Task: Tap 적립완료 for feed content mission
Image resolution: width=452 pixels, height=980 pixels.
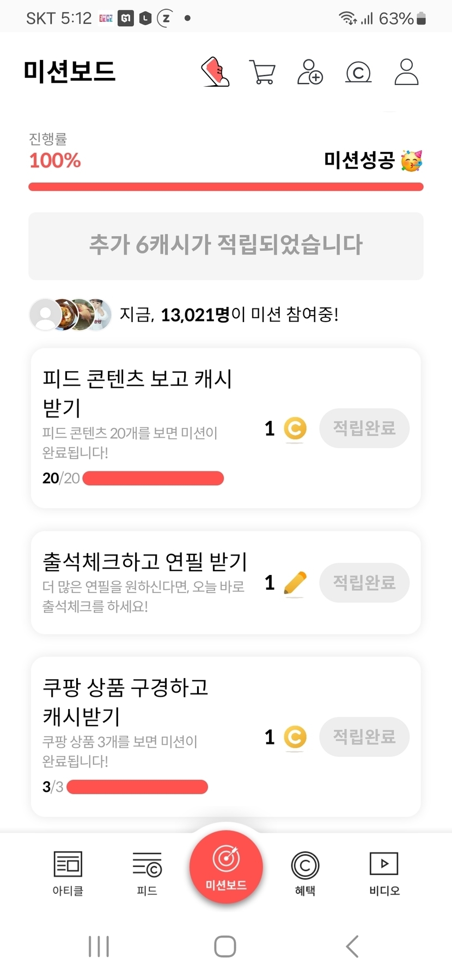Action: tap(364, 428)
